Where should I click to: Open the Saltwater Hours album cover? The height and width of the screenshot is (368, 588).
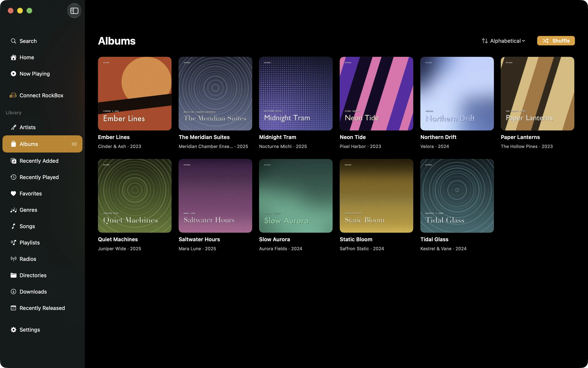pyautogui.click(x=215, y=196)
